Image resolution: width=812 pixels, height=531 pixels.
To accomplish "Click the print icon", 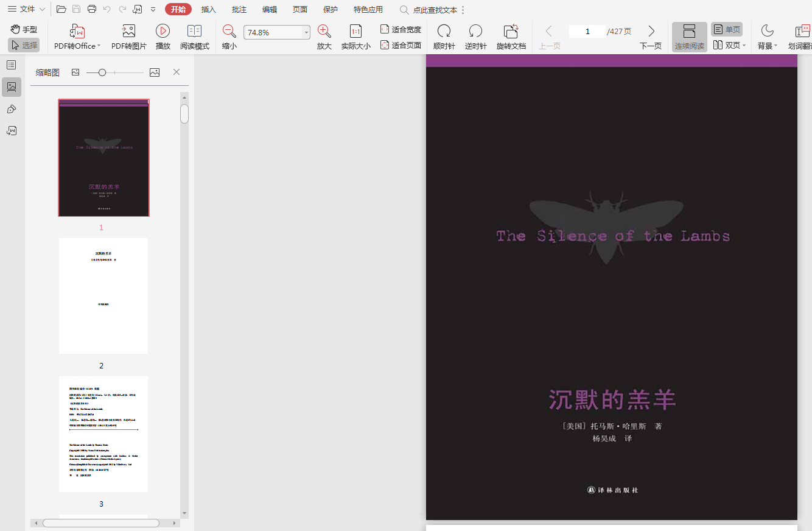I will [92, 9].
